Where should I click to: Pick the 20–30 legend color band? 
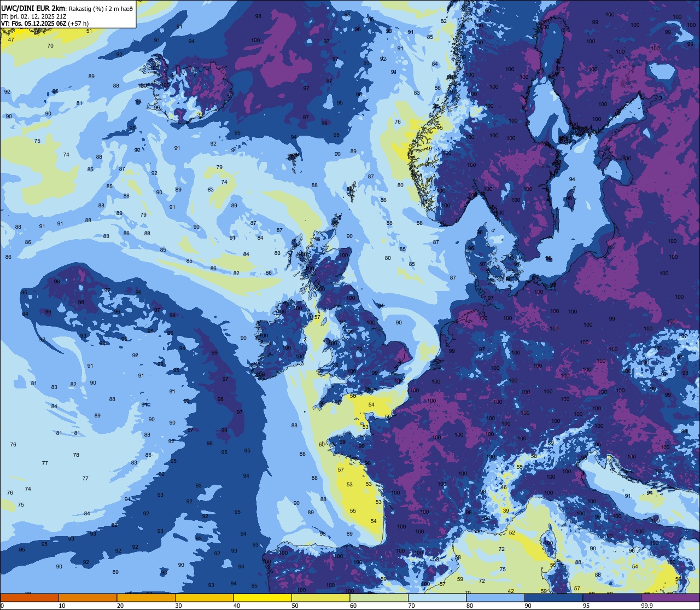tap(146, 597)
